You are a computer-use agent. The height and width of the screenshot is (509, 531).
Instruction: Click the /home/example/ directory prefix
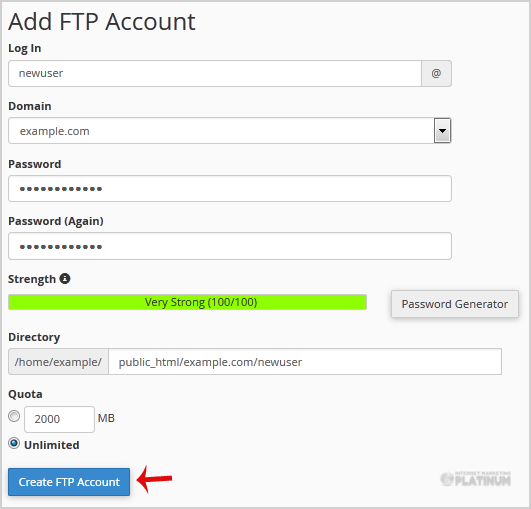click(58, 362)
